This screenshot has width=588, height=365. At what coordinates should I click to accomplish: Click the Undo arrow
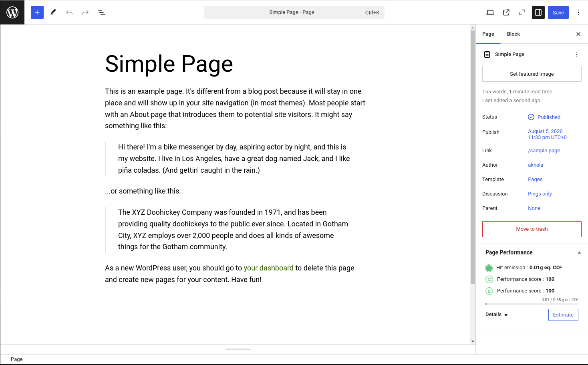click(69, 12)
